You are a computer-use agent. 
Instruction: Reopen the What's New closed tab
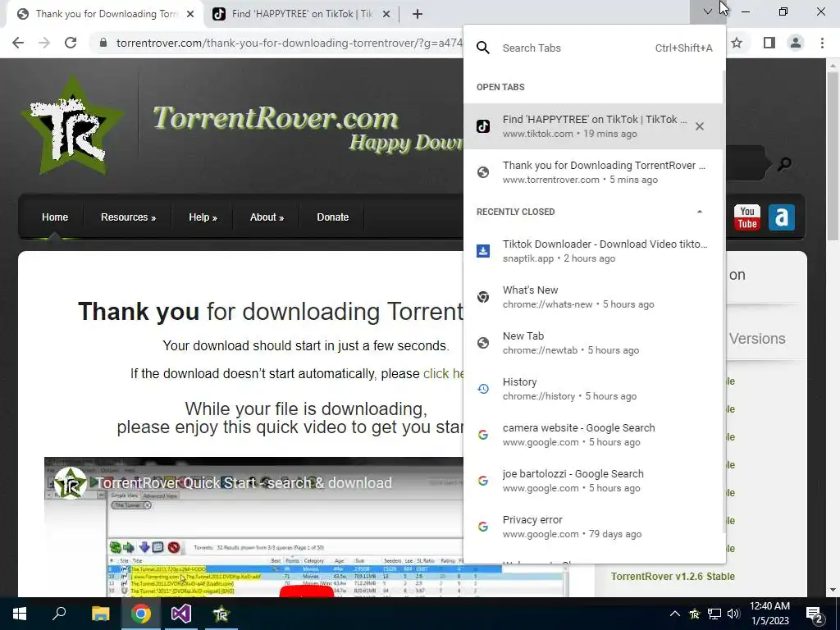click(x=594, y=297)
